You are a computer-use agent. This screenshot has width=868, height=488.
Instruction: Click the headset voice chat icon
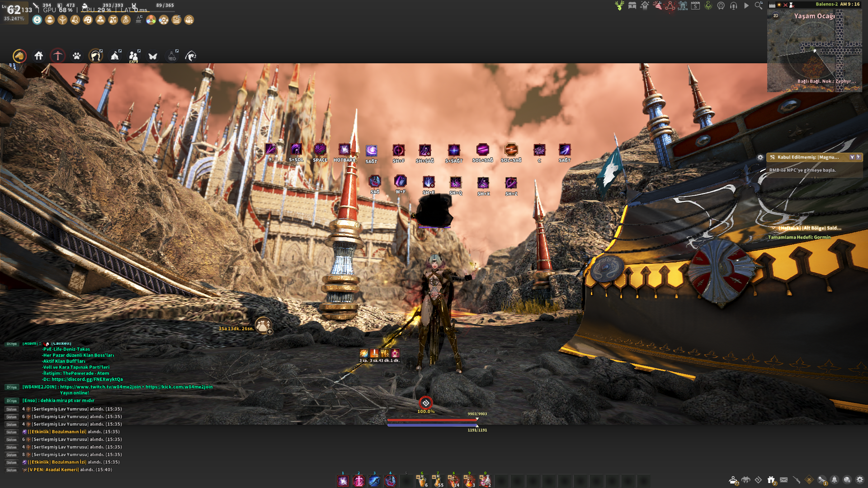point(734,5)
